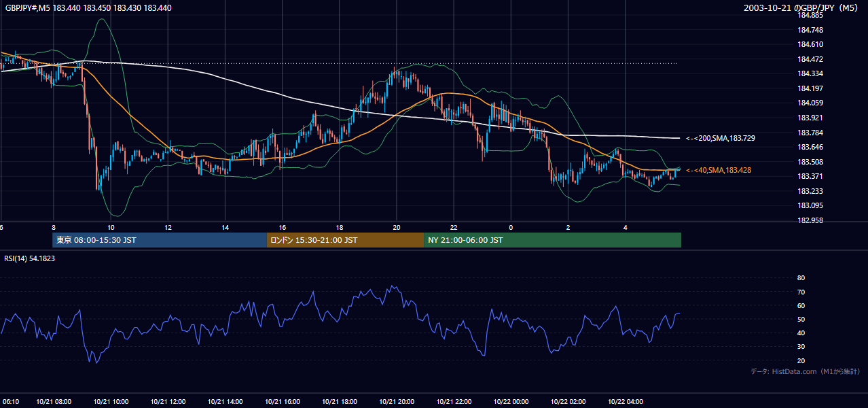This screenshot has height=408, width=868.
Task: Click the 10/21 10:00 bottom time label
Action: (x=111, y=402)
